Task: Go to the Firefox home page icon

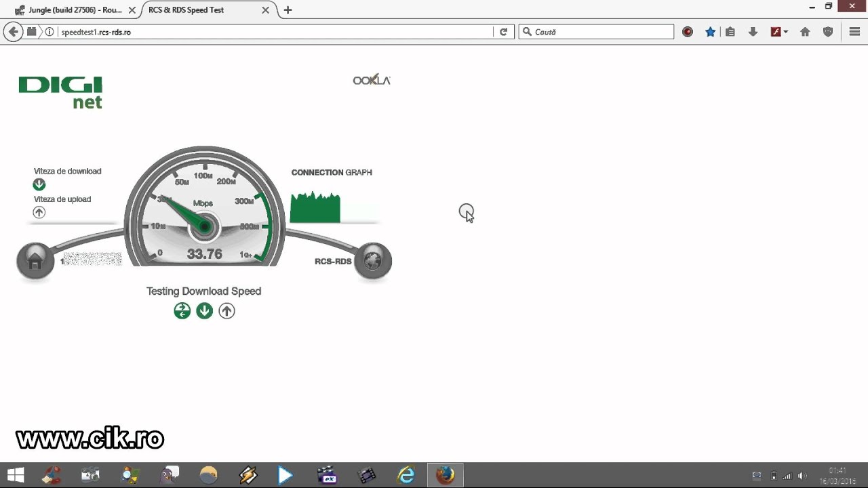Action: pyautogui.click(x=805, y=32)
